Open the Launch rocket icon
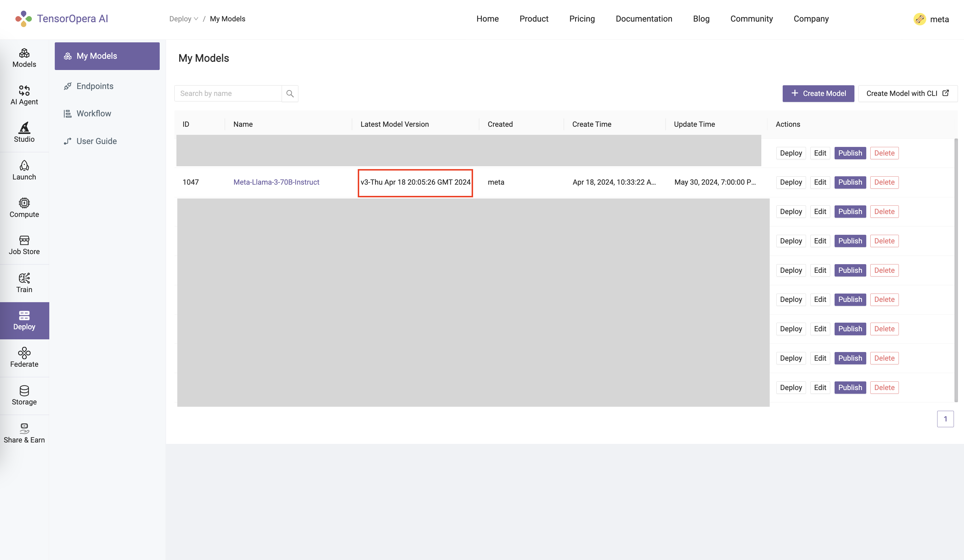This screenshot has width=964, height=560. [24, 166]
